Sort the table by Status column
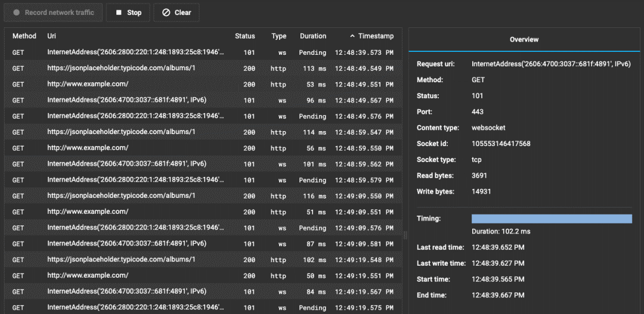 click(x=244, y=36)
